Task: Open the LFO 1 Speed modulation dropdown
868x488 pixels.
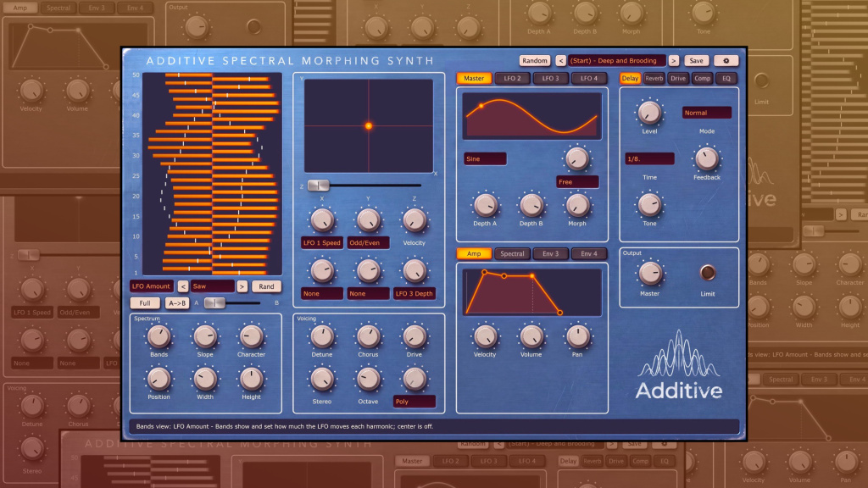Action: point(321,243)
